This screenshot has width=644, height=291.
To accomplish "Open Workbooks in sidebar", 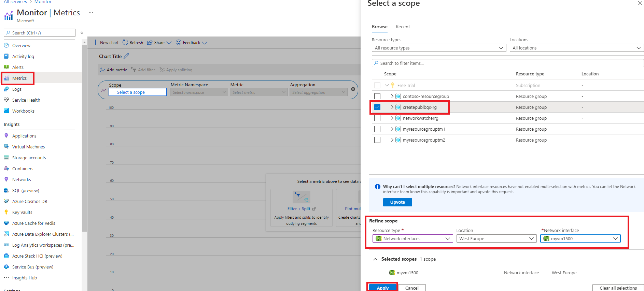I will [23, 111].
